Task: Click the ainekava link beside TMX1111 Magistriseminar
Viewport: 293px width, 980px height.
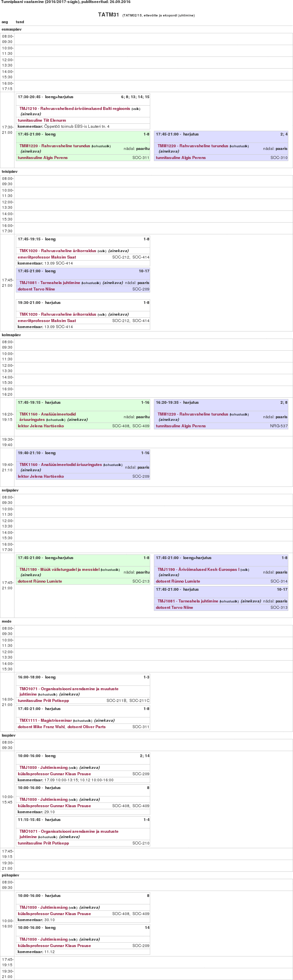Action: (104, 720)
